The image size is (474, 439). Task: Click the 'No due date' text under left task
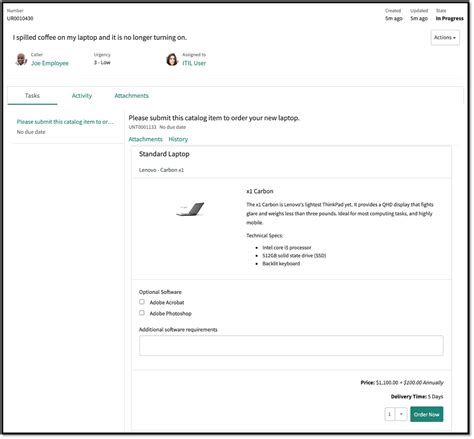pos(31,132)
